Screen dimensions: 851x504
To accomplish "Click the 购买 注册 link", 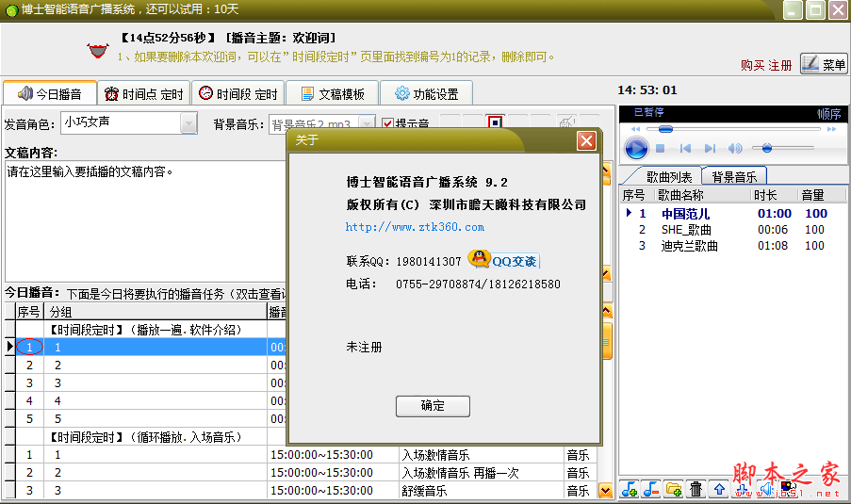I will (766, 66).
